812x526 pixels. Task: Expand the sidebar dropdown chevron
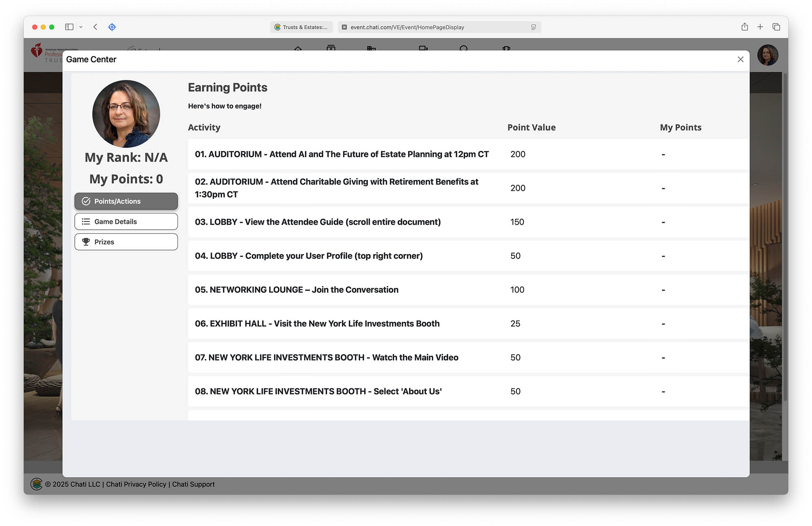81,27
